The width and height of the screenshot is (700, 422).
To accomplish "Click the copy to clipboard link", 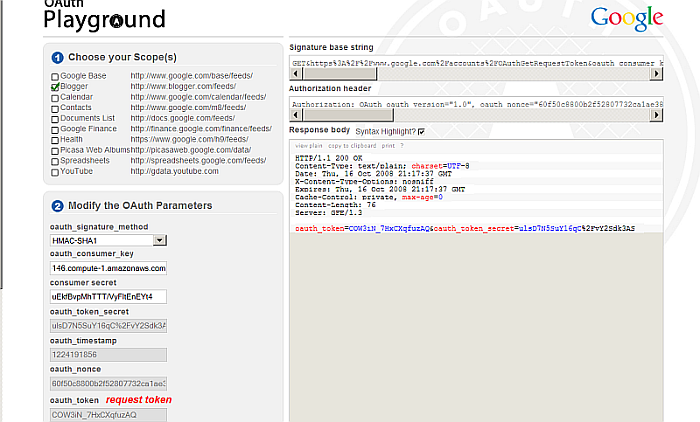I will pos(352,146).
